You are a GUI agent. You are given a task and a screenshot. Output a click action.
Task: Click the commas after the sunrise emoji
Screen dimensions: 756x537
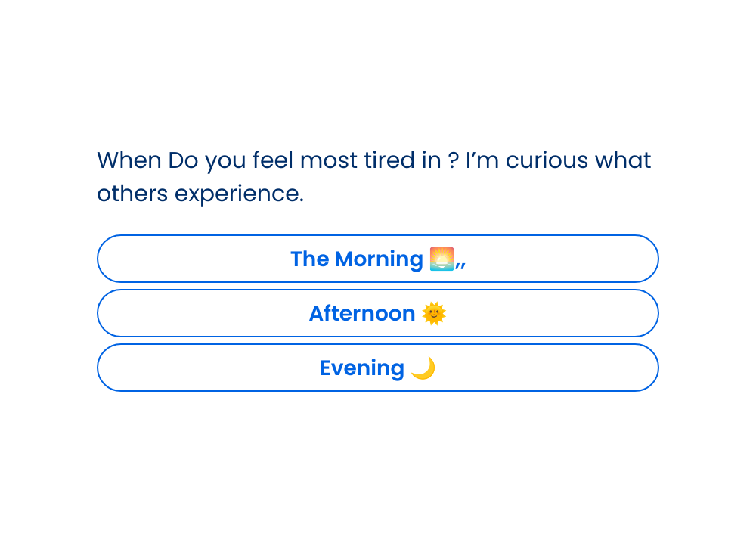tap(460, 263)
